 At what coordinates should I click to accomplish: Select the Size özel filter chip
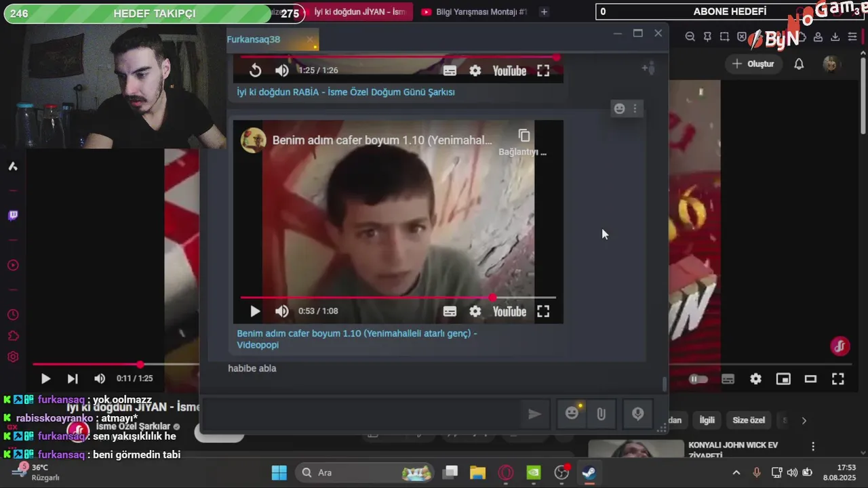749,420
